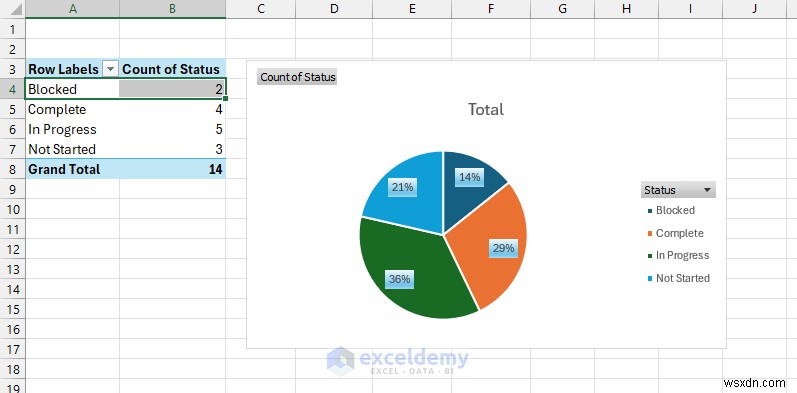
Task: Click the 36% data label
Action: [x=400, y=279]
